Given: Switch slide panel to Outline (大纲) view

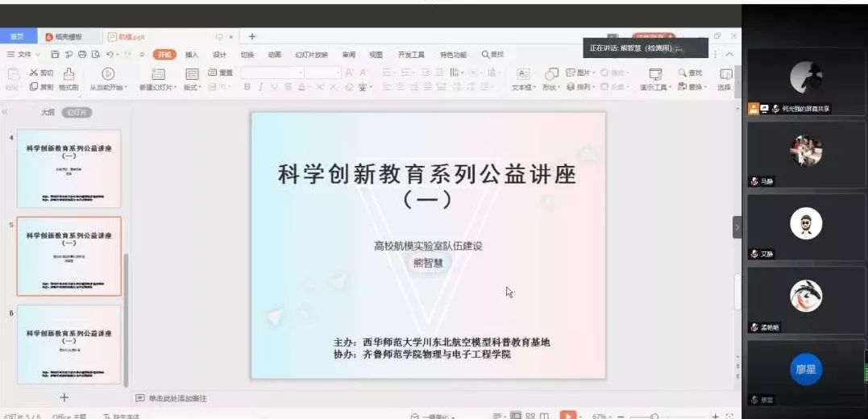Looking at the screenshot, I should coord(48,113).
